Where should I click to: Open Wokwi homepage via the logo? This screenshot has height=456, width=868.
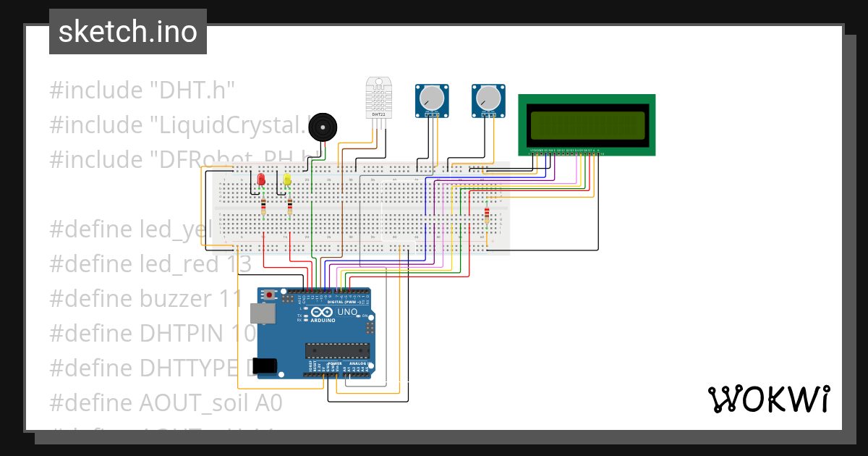(x=770, y=398)
